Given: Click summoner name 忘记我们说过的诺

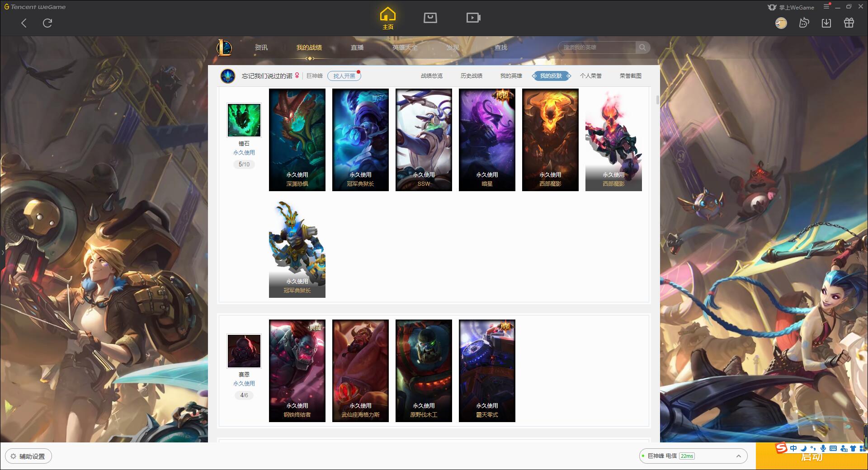Looking at the screenshot, I should click(x=267, y=76).
